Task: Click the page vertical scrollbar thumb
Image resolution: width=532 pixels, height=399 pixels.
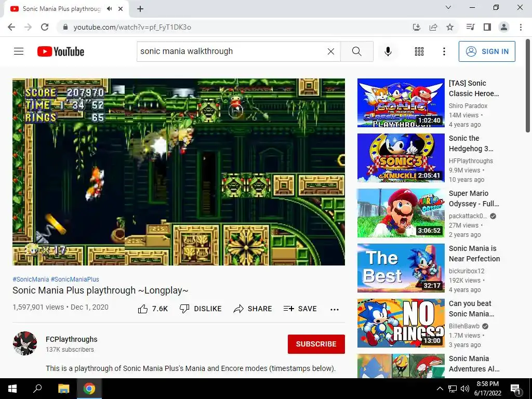Action: (x=528, y=86)
